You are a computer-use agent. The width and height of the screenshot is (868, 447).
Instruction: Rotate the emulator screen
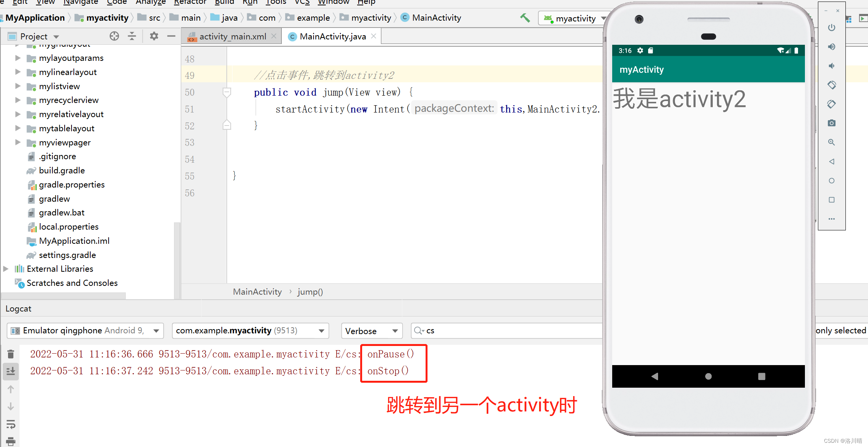832,85
